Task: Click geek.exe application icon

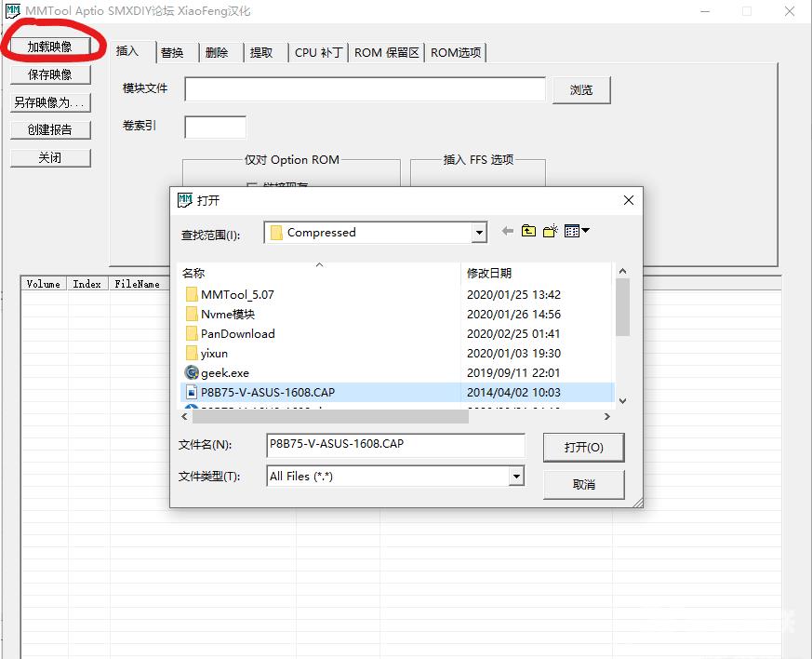Action: [x=192, y=372]
